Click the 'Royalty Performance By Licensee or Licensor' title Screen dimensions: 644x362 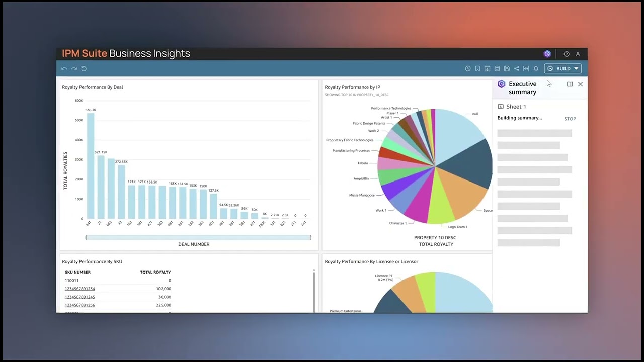pos(371,261)
